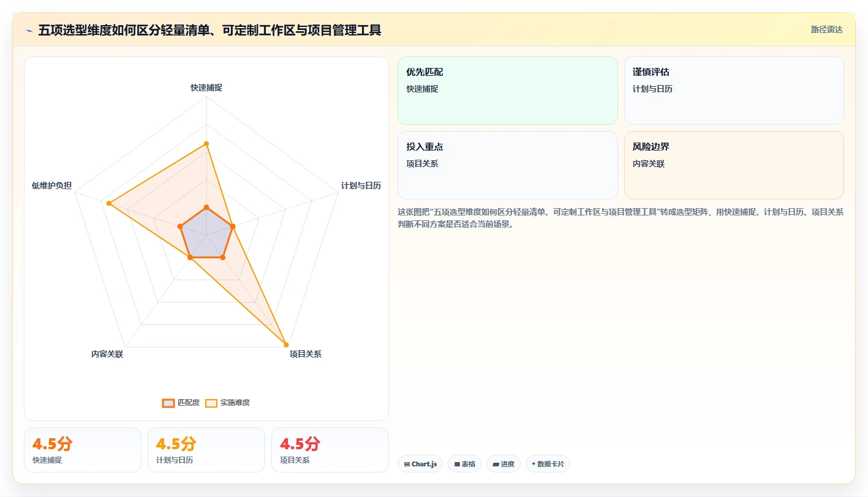The image size is (868, 497).
Task: Click the radar axis label 快速捕捉
Action: [206, 88]
